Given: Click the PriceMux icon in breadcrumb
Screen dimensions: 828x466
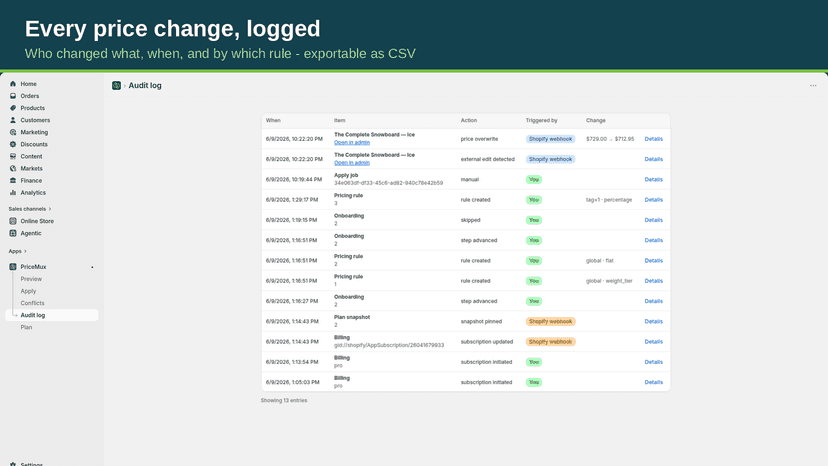Looking at the screenshot, I should pyautogui.click(x=116, y=86).
